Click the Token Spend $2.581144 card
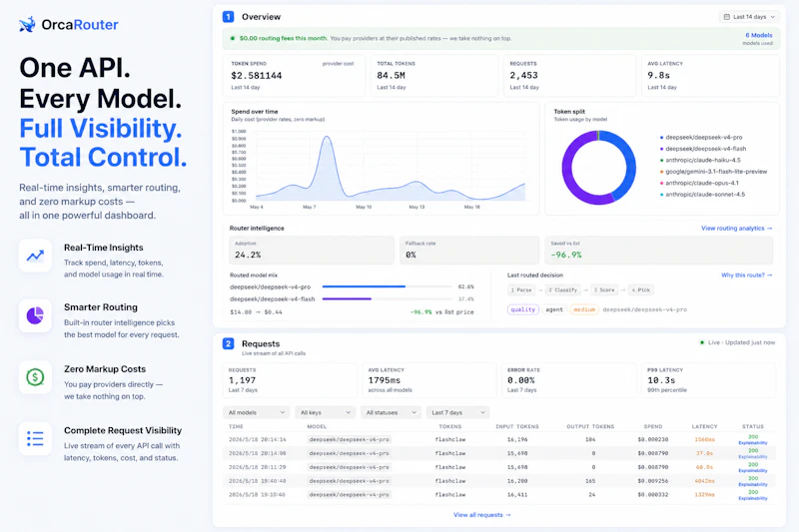 coord(294,75)
